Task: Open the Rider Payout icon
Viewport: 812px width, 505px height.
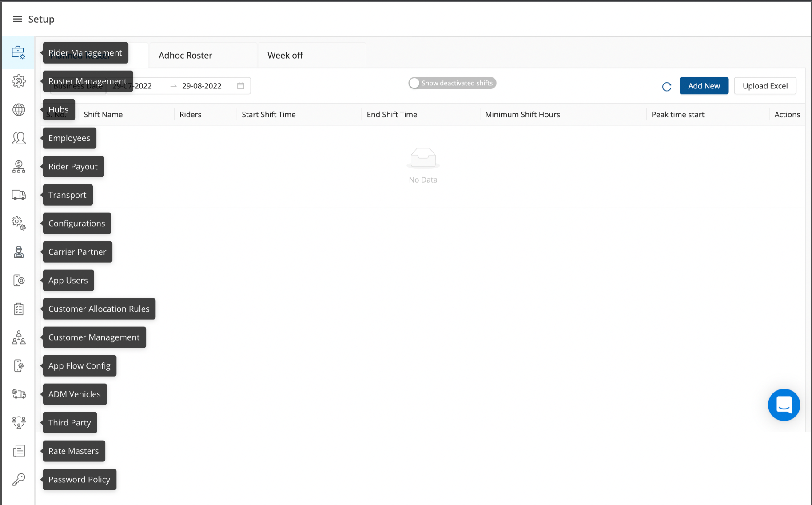Action: 18,167
